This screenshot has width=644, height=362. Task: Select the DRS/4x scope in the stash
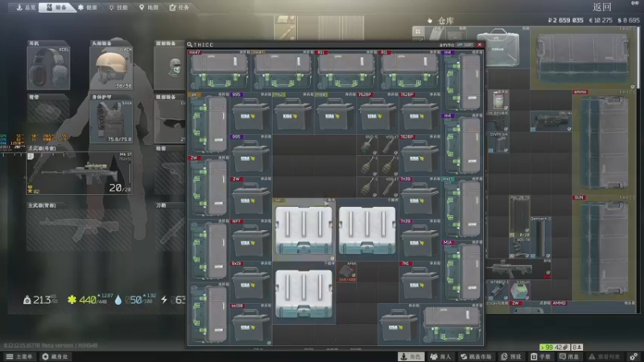pos(551,121)
